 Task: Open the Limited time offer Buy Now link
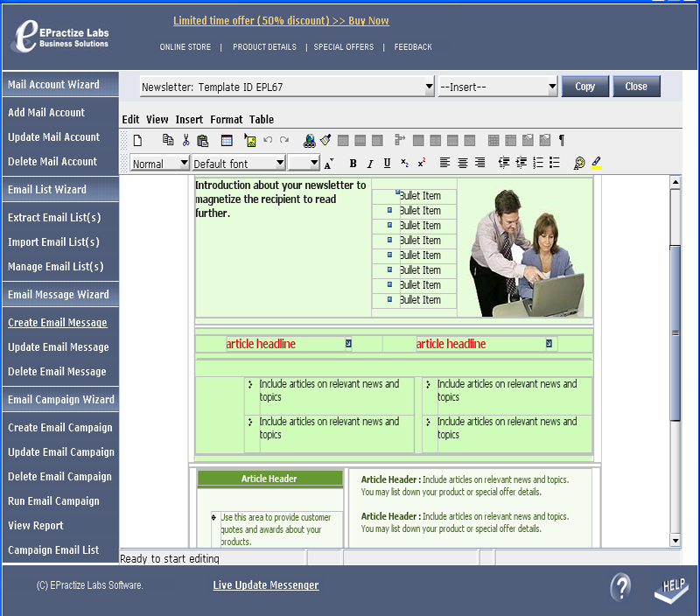tap(281, 20)
